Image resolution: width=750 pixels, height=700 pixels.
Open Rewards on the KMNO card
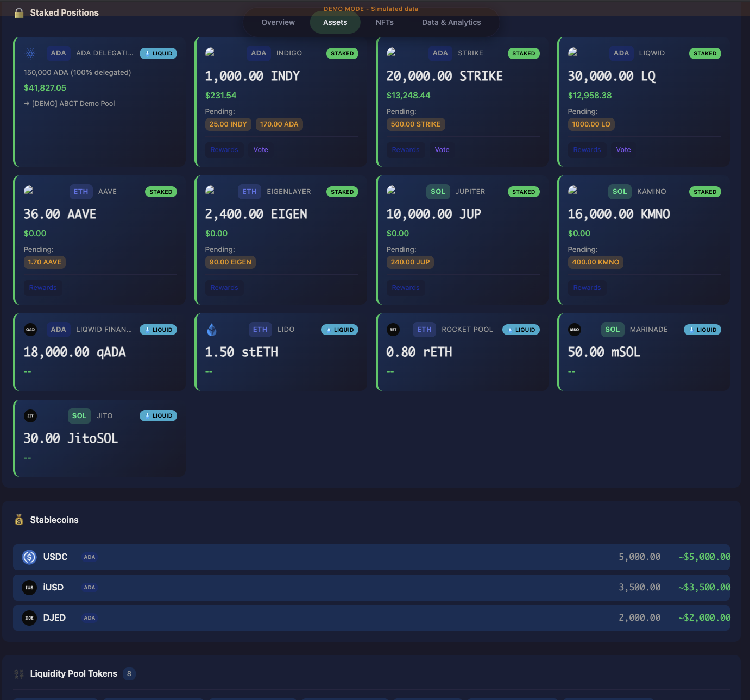point(587,288)
